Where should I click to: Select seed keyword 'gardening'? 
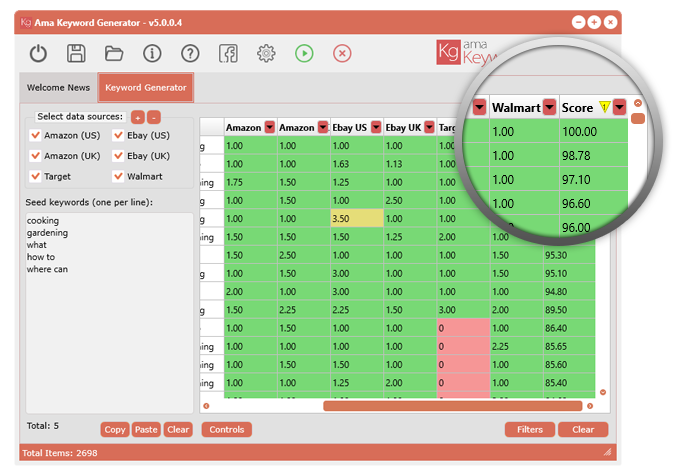coord(47,233)
